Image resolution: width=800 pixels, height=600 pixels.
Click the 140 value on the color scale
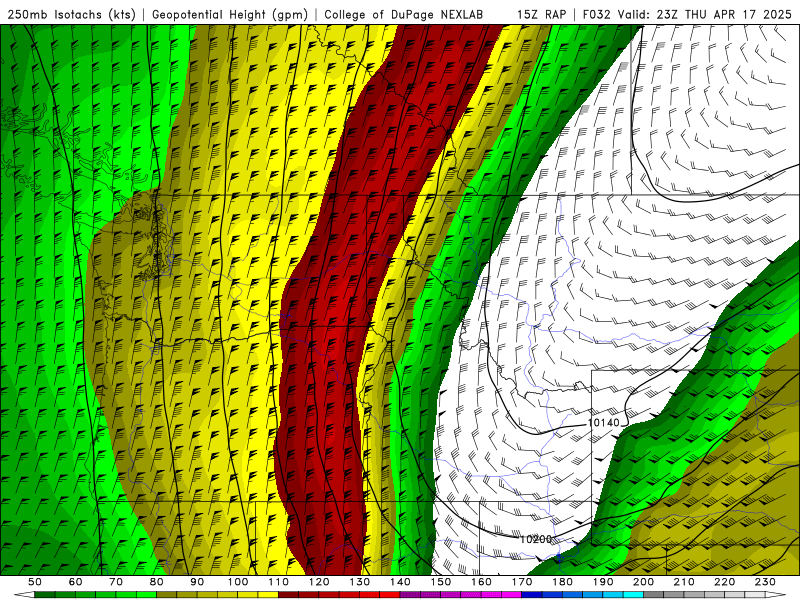click(x=400, y=582)
